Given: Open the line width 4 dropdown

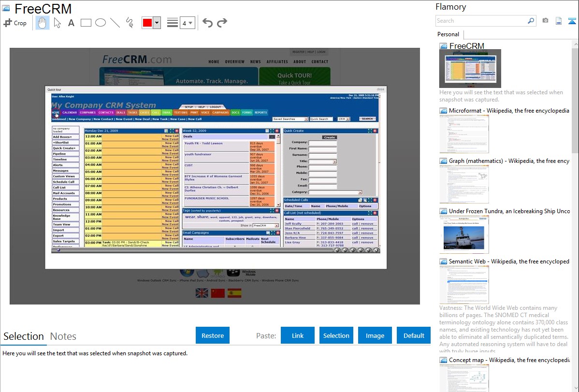Looking at the screenshot, I should click(187, 23).
